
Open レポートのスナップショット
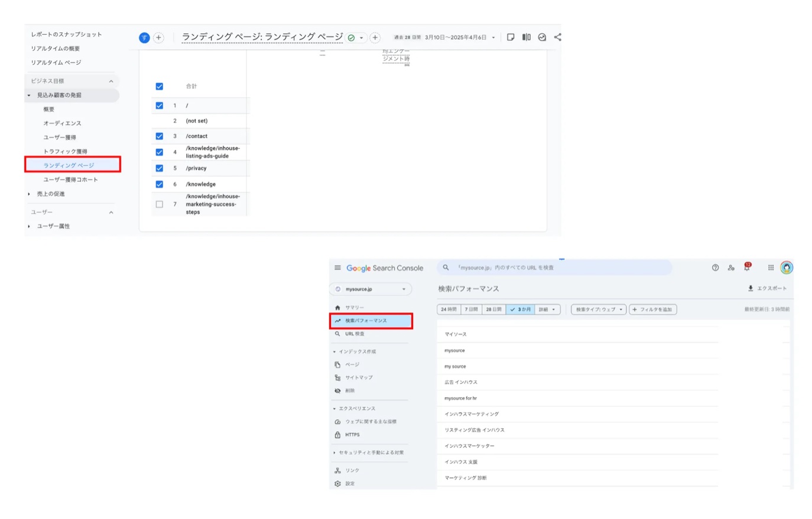(x=66, y=34)
